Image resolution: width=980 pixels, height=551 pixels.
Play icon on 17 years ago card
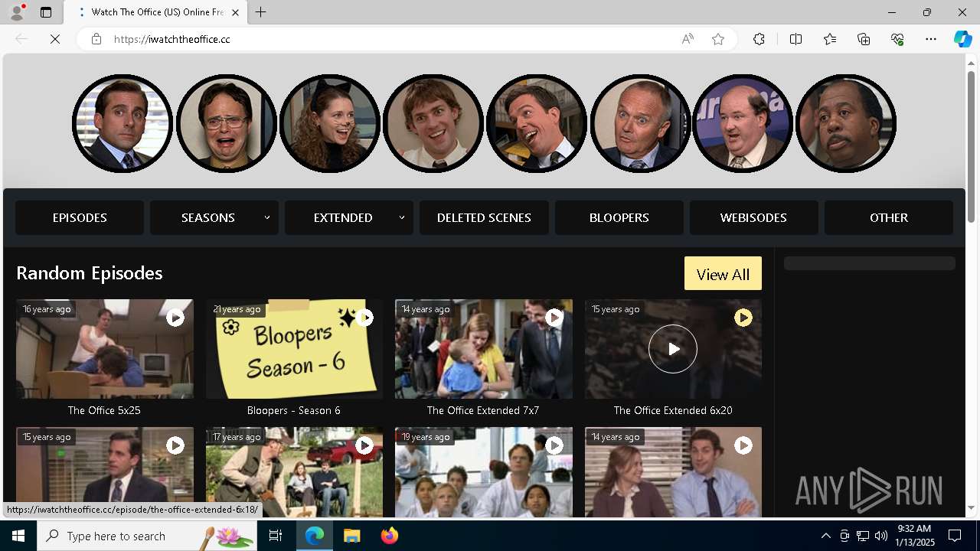coord(364,445)
